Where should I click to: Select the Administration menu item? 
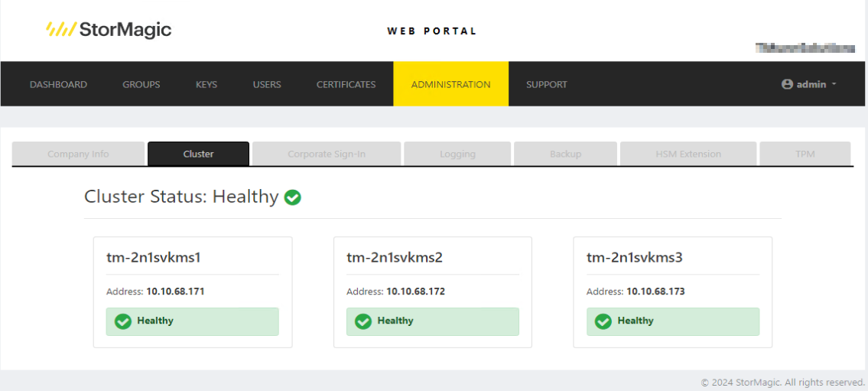click(x=450, y=84)
